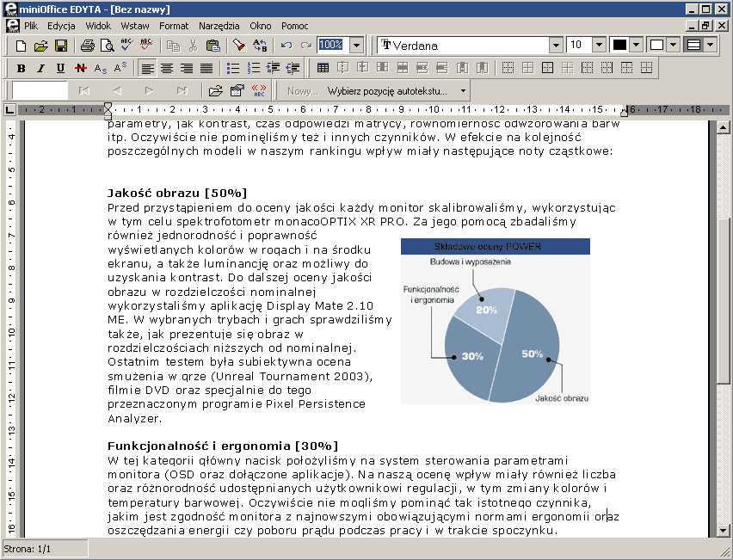Expand the Verdana font list
This screenshot has height=560, width=733.
tap(556, 46)
